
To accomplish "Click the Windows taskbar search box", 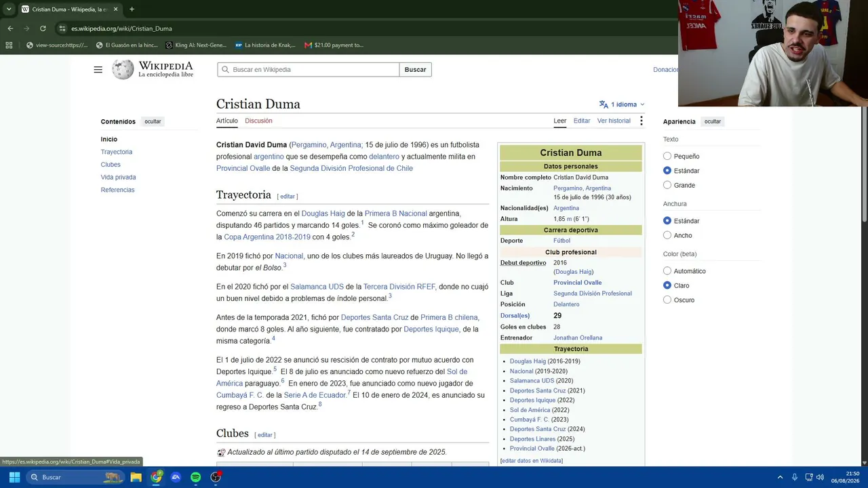I will [76, 477].
